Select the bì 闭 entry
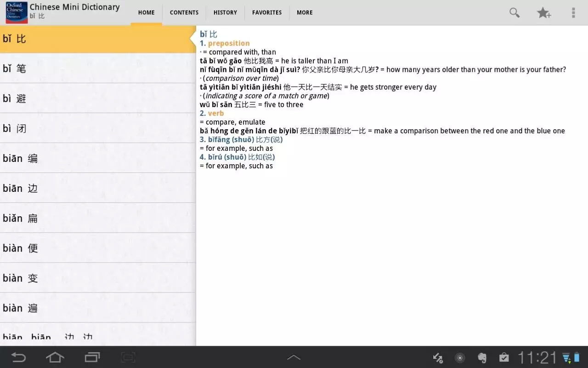 pyautogui.click(x=98, y=128)
